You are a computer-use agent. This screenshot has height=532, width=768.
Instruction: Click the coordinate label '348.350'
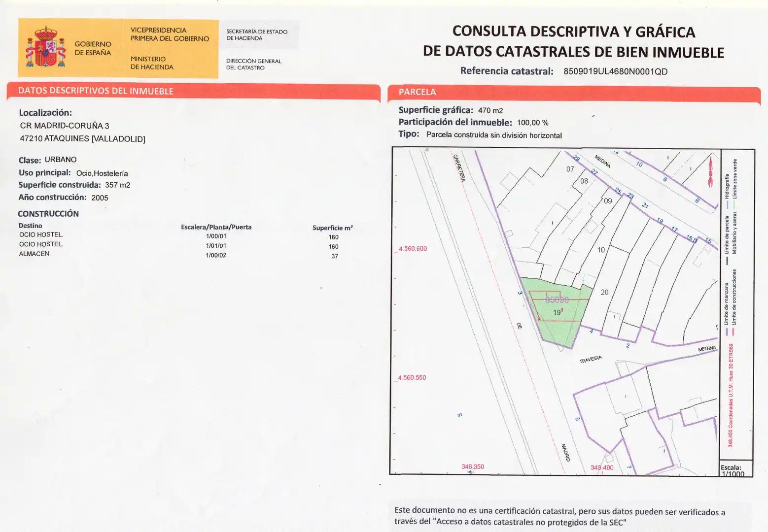[473, 466]
